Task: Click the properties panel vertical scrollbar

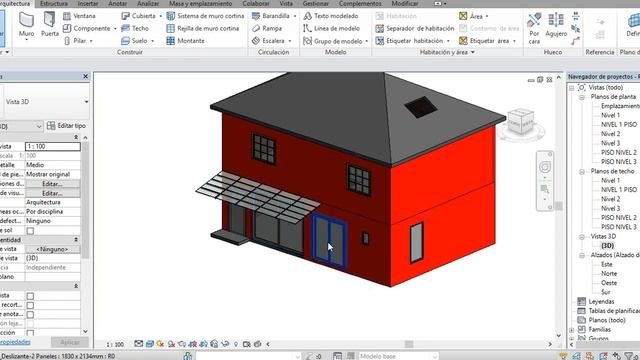Action: coord(85,200)
